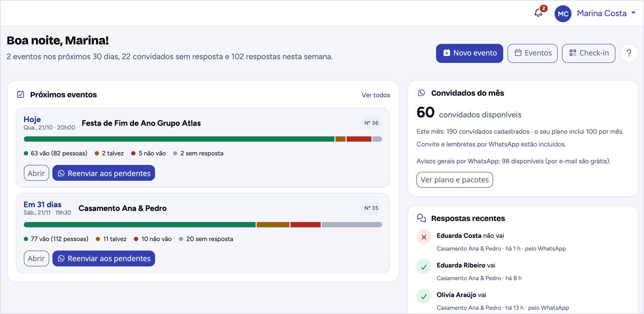Click the red X icon for Eduarda Costa
The width and height of the screenshot is (644, 314).
(424, 237)
